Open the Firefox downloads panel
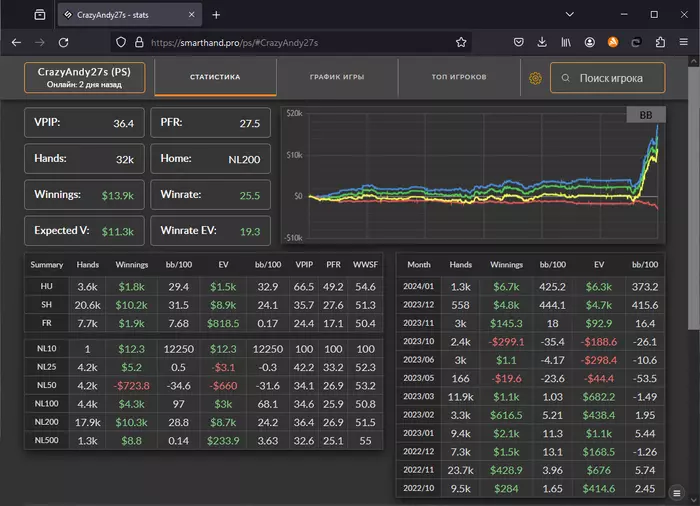The image size is (700, 506). [x=542, y=43]
